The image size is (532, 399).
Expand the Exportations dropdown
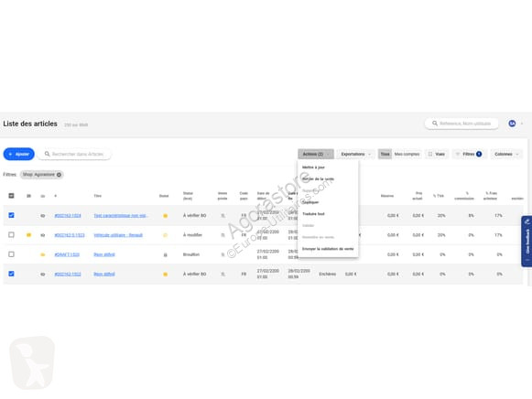[355, 154]
